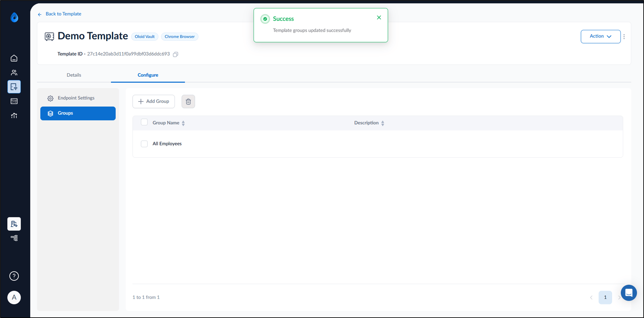
Task: Click the Demo Template vault icon
Action: [49, 36]
